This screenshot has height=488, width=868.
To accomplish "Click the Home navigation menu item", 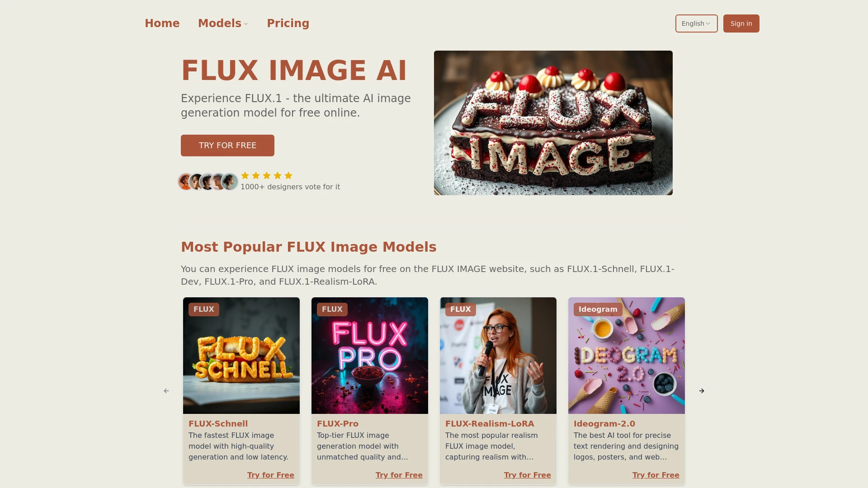I will pos(161,23).
